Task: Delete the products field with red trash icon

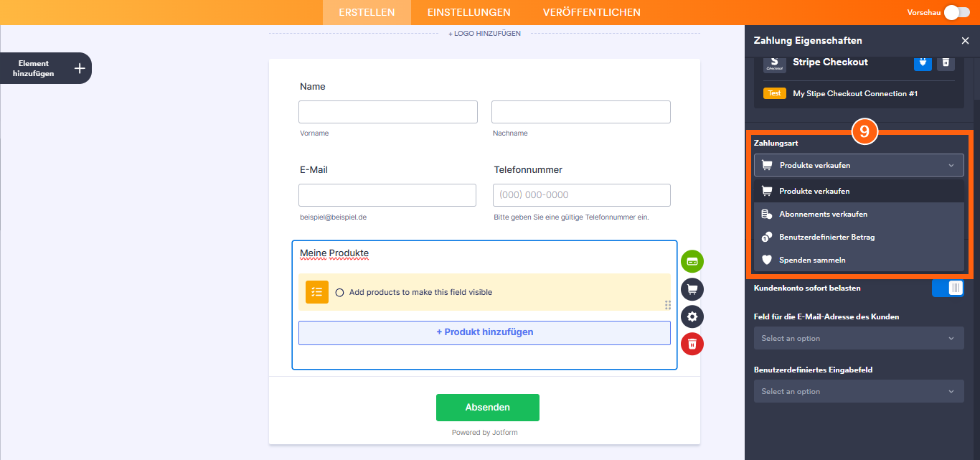Action: tap(692, 344)
